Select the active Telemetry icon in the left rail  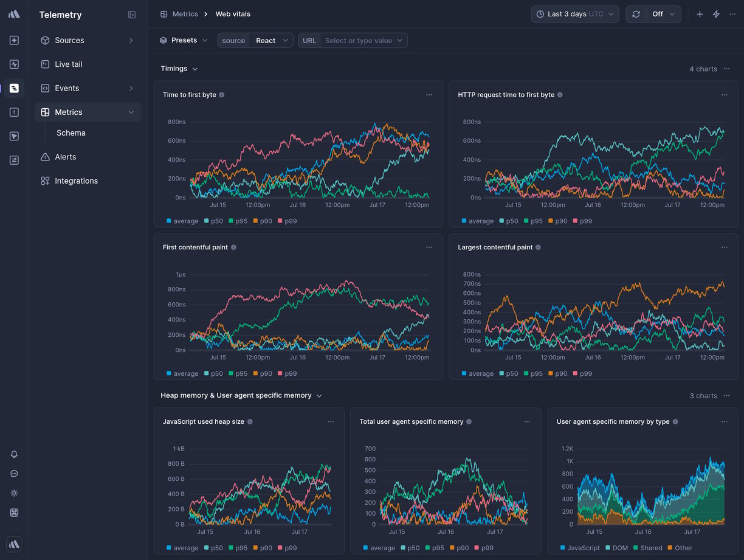(14, 88)
